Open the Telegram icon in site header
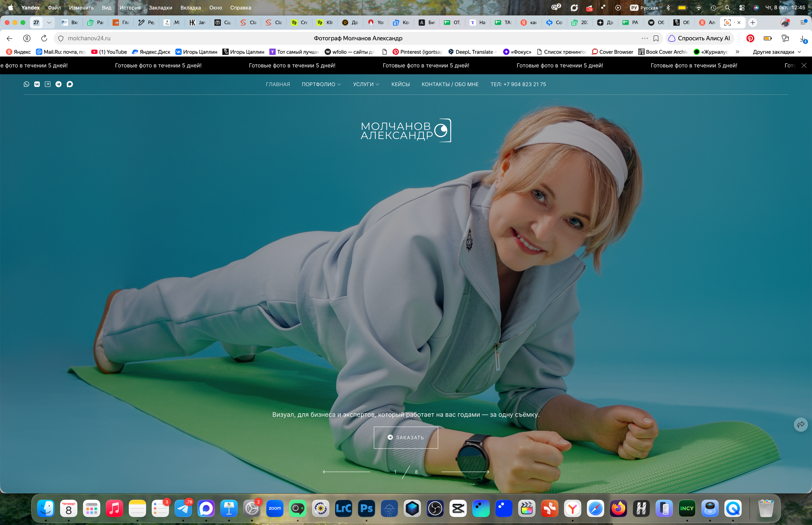Viewport: 812px width, 525px height. (59, 84)
